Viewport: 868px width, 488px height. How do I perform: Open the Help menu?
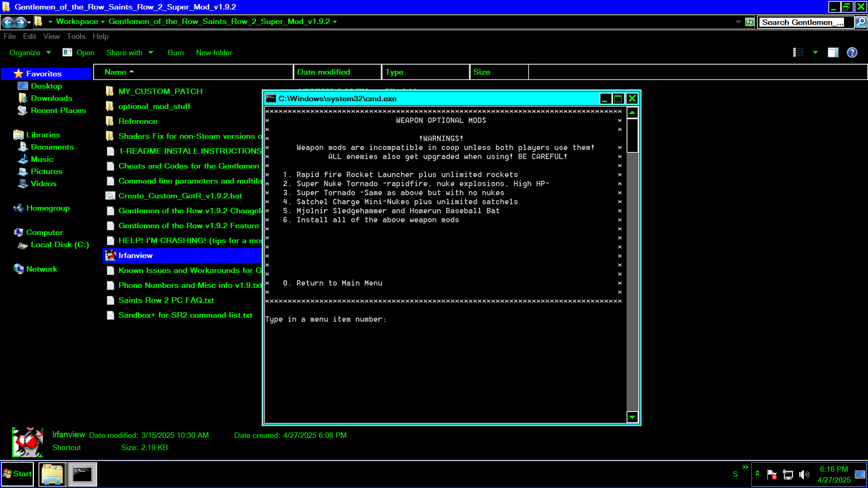pos(100,37)
